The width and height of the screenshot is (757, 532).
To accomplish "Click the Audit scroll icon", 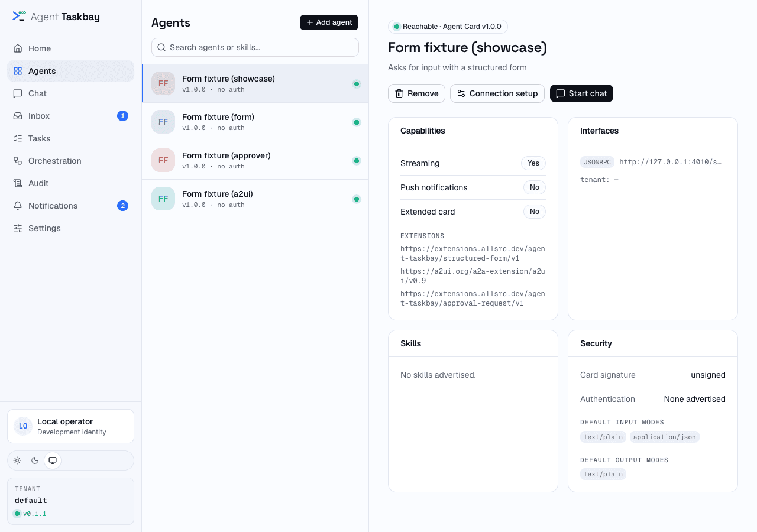I will point(18,183).
